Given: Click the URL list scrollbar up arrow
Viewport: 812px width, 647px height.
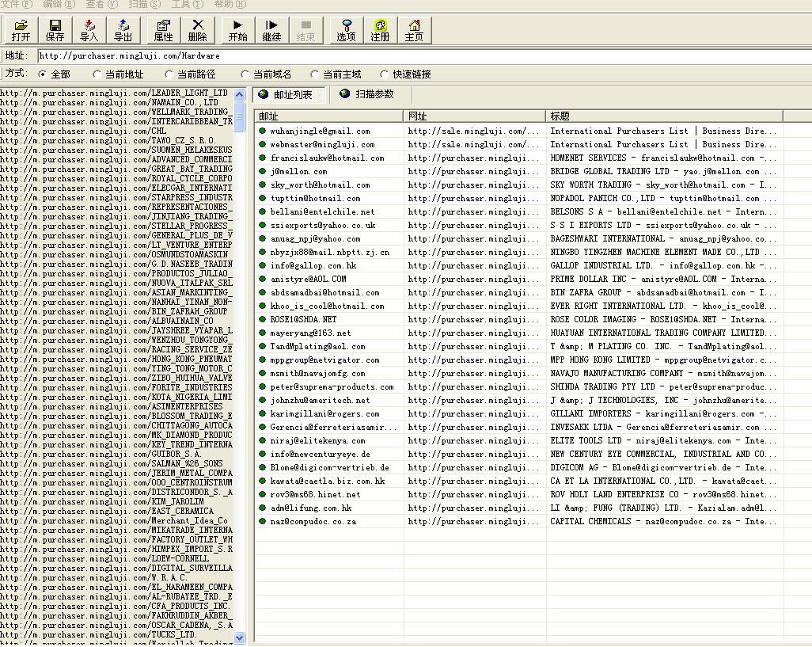Looking at the screenshot, I should click(x=239, y=95).
